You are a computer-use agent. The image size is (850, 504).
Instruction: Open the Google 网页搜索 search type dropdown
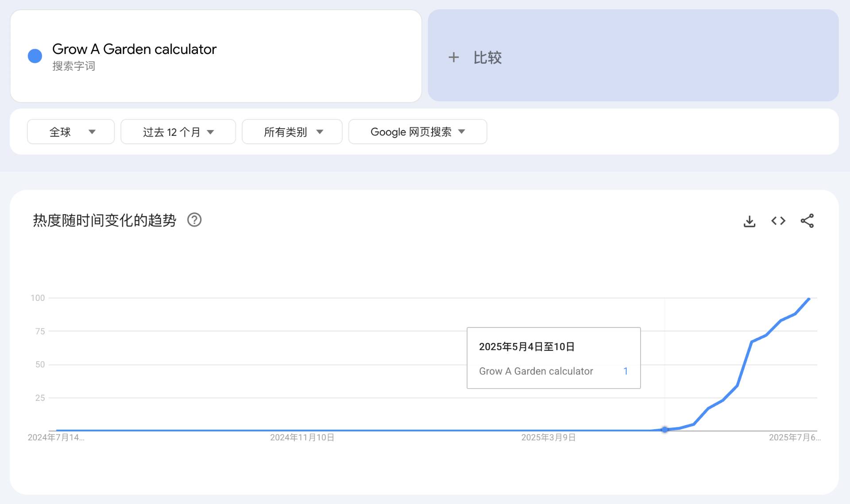(x=417, y=131)
